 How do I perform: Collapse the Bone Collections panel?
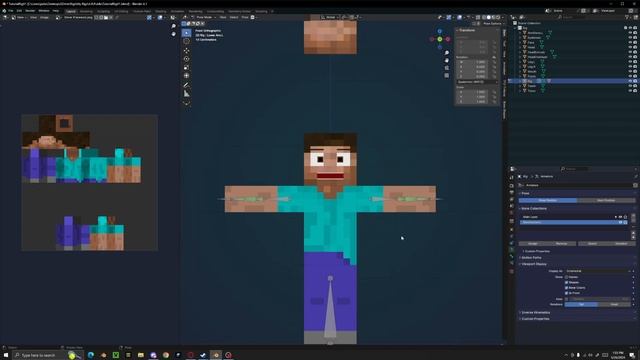[534, 209]
